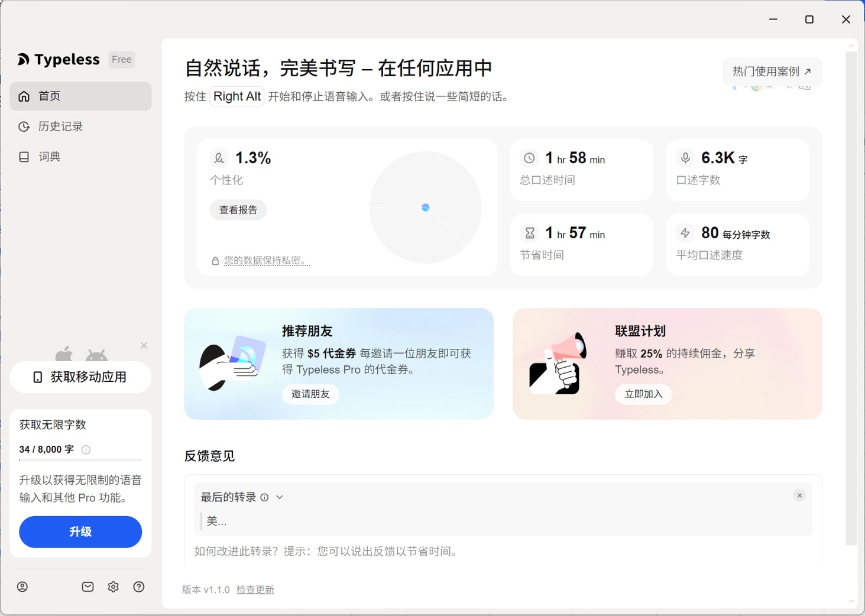Click the 检查更新 link
865x616 pixels.
[255, 589]
